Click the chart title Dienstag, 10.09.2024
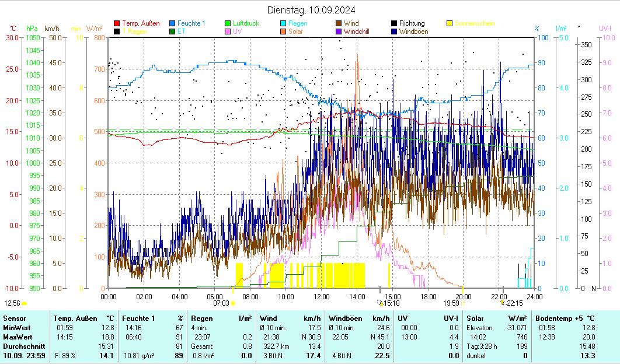 pyautogui.click(x=311, y=10)
